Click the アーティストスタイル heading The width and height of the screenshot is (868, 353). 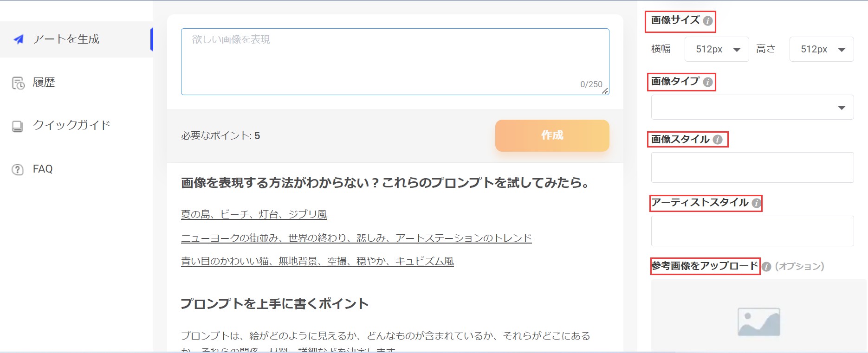point(700,202)
